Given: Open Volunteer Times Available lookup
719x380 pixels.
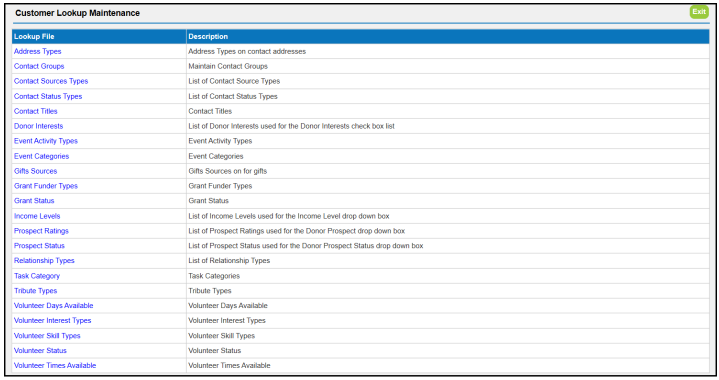Looking at the screenshot, I should click(x=55, y=365).
